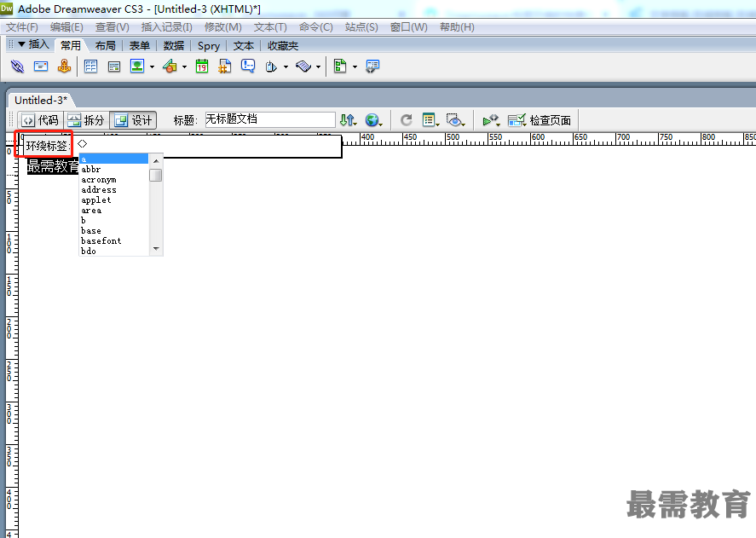
Task: Select tag 'a' in the list
Action: point(114,159)
